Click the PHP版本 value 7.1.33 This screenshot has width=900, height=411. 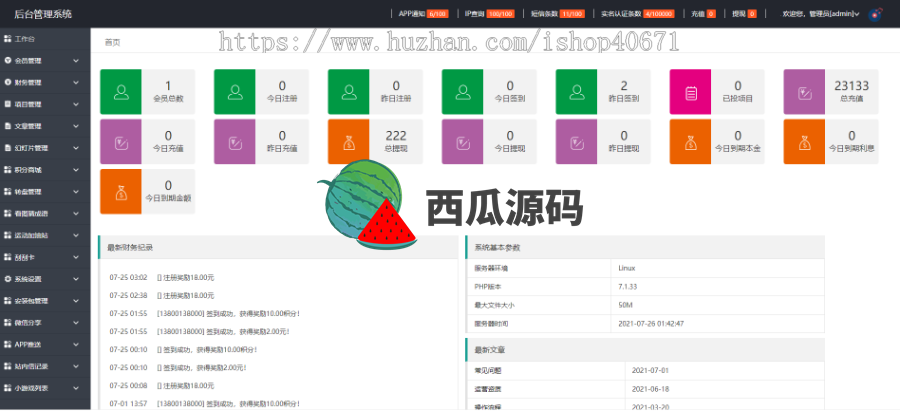627,286
